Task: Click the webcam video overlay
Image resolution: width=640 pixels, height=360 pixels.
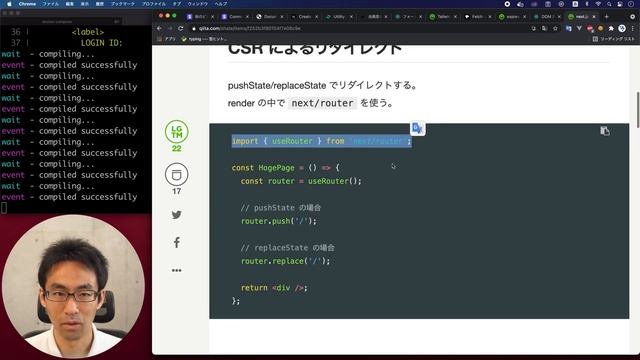Action: [73, 287]
